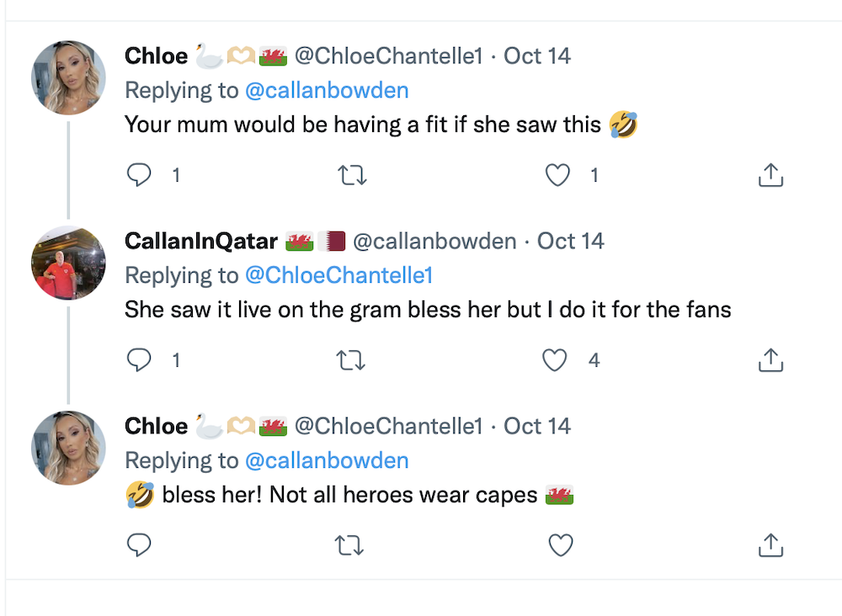Like Chloe's "Not all heroes" tweet

click(x=561, y=545)
